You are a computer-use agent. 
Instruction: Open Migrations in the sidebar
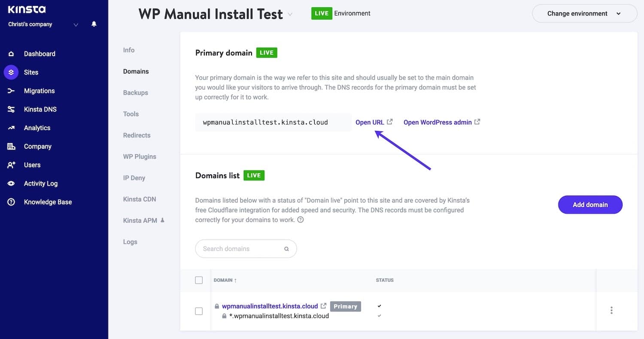point(39,91)
